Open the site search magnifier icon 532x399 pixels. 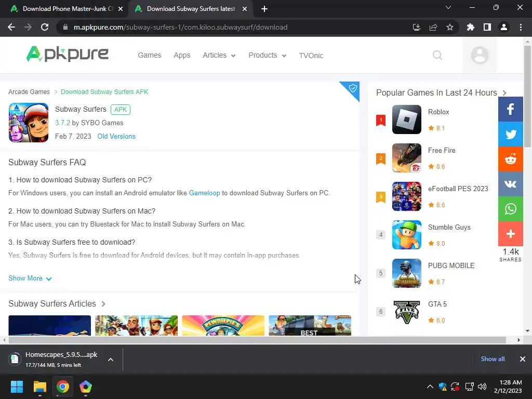(x=437, y=55)
